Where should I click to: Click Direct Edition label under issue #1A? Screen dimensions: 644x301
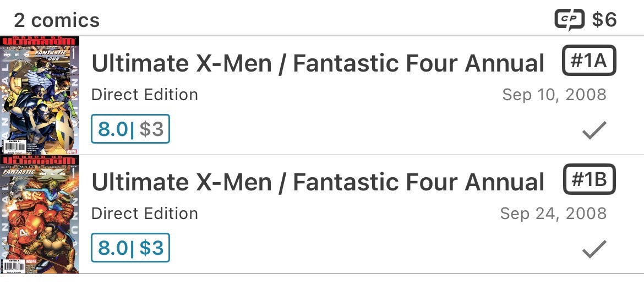click(145, 95)
